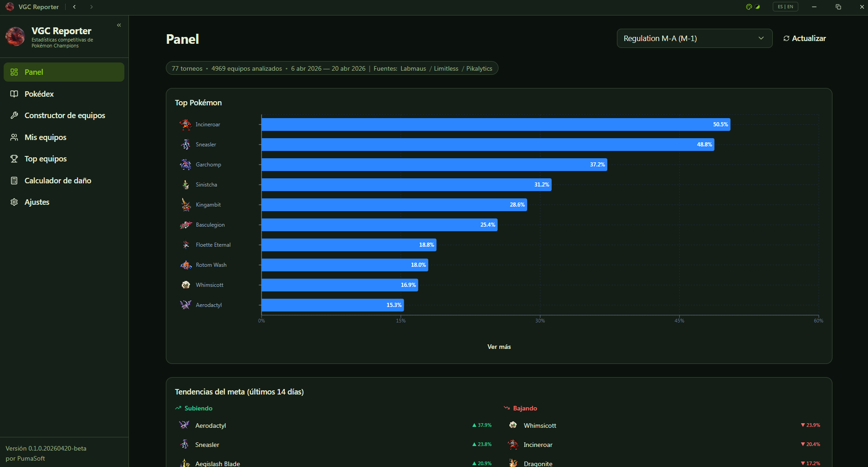This screenshot has width=868, height=467.
Task: Click the VGC Reporter sidebar logo image
Action: (15, 36)
